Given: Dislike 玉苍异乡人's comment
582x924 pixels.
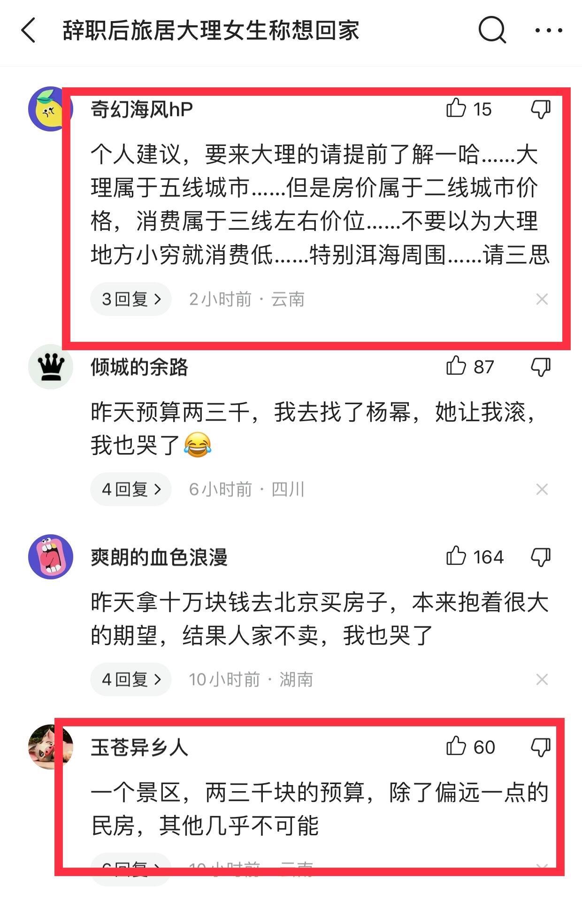Looking at the screenshot, I should click(541, 747).
